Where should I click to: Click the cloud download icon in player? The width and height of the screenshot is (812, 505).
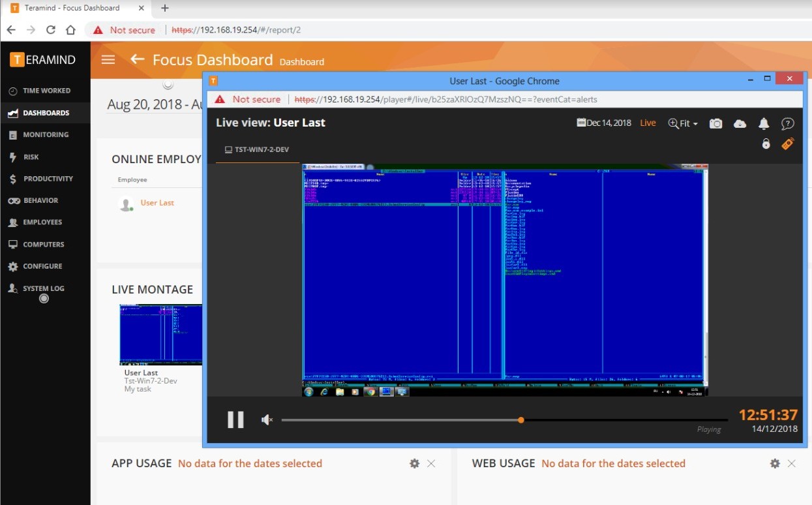[740, 123]
